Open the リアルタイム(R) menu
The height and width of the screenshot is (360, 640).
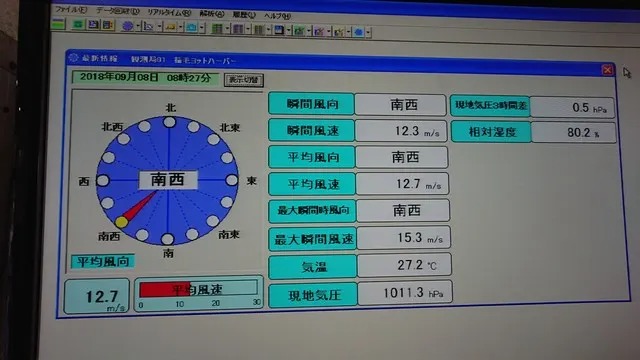click(169, 13)
